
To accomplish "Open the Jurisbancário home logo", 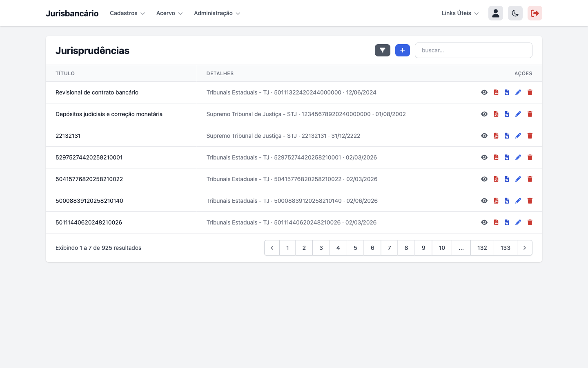I will [72, 13].
